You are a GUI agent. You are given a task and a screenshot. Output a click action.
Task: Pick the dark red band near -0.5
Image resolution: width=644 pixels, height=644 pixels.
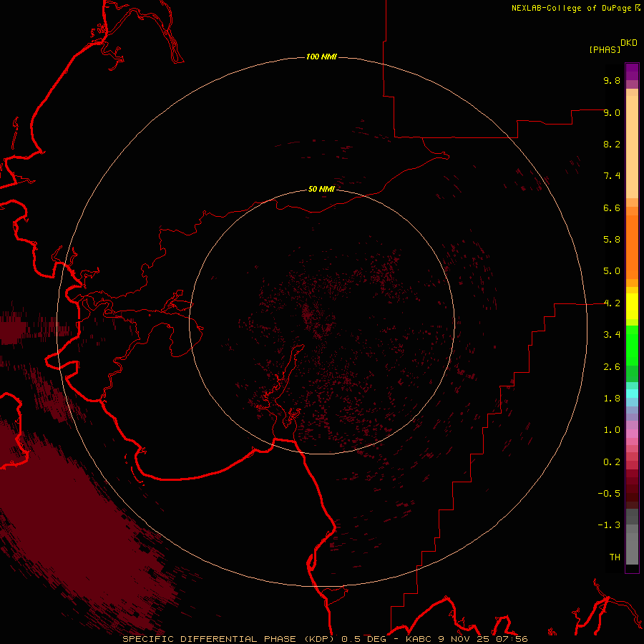(632, 493)
